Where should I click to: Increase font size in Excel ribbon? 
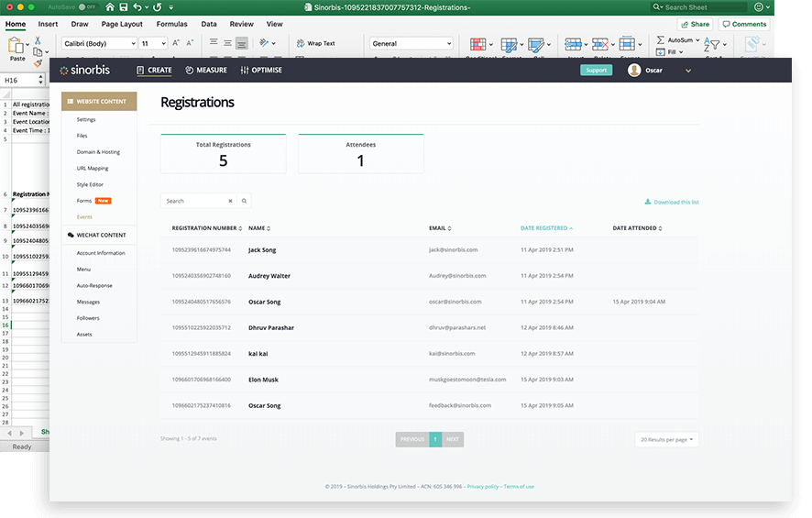[x=176, y=43]
